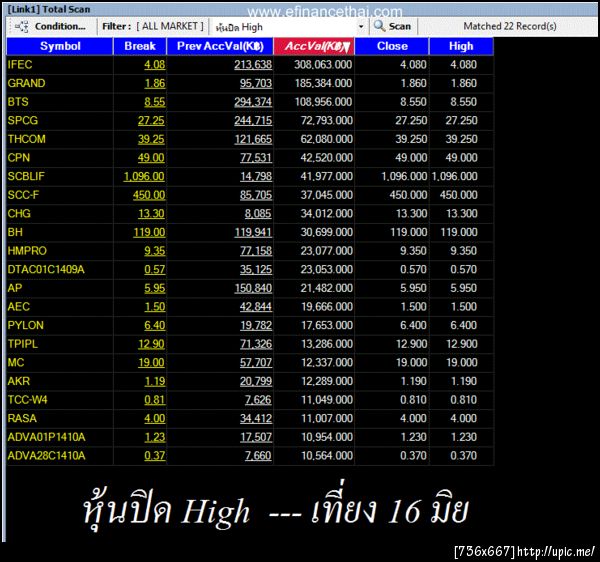Sort by High column header
The image size is (600, 562).
point(461,46)
